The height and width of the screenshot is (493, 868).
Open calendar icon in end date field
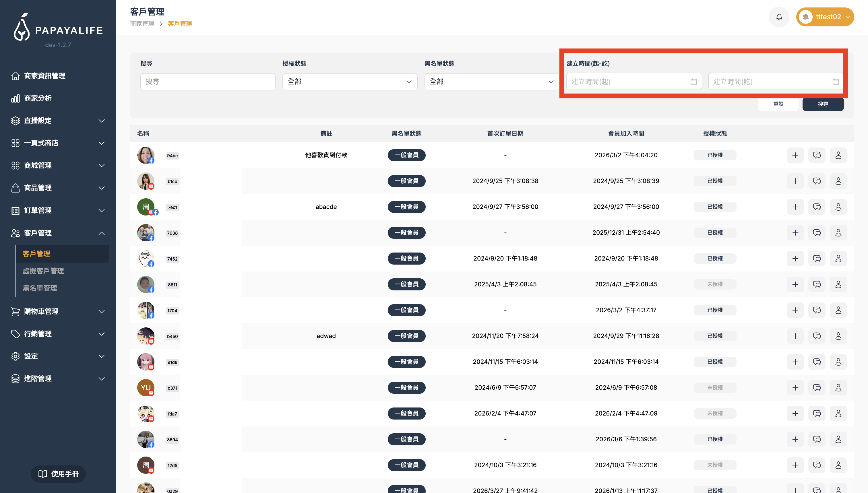(x=836, y=81)
